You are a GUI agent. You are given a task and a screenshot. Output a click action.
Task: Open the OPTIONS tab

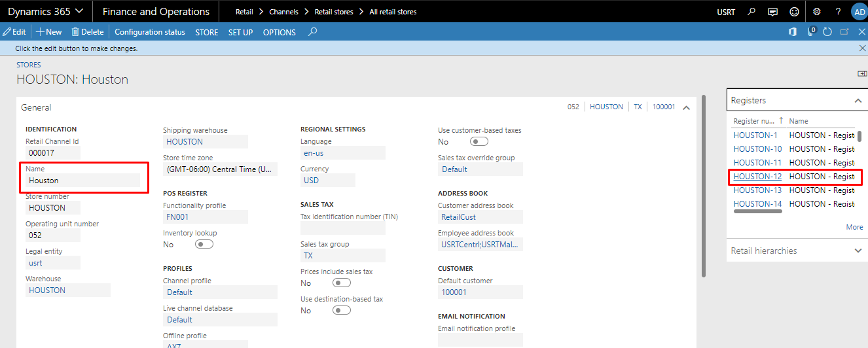click(280, 32)
